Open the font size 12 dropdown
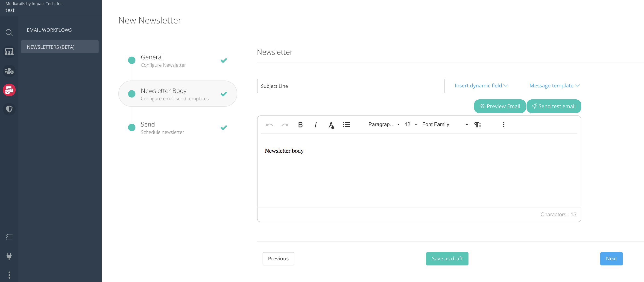The width and height of the screenshot is (644, 282). [x=411, y=124]
